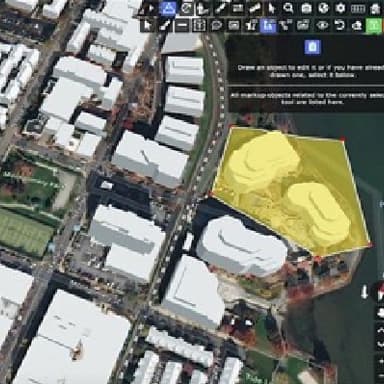
Task: Click the image panel icon after comment tool
Action: tap(234, 25)
